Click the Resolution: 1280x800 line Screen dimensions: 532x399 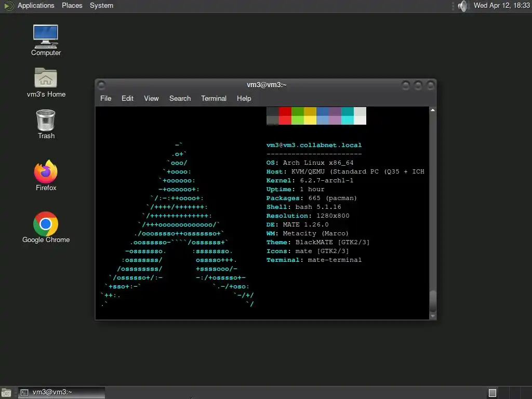308,216
